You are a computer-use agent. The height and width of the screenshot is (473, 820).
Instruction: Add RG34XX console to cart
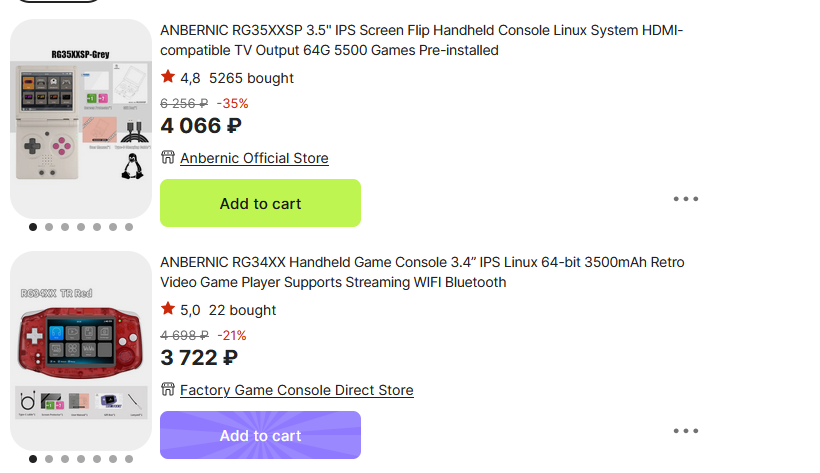(x=260, y=435)
